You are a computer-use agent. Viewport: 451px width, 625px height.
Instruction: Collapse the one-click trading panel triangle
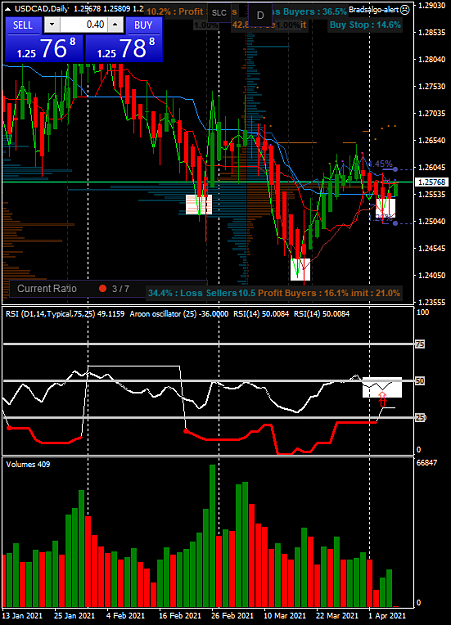click(x=8, y=9)
